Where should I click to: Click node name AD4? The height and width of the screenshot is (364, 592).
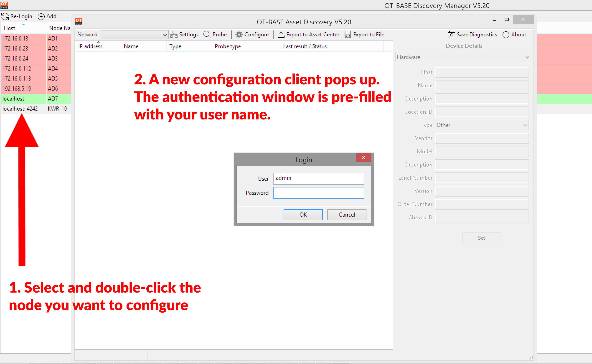tap(53, 69)
